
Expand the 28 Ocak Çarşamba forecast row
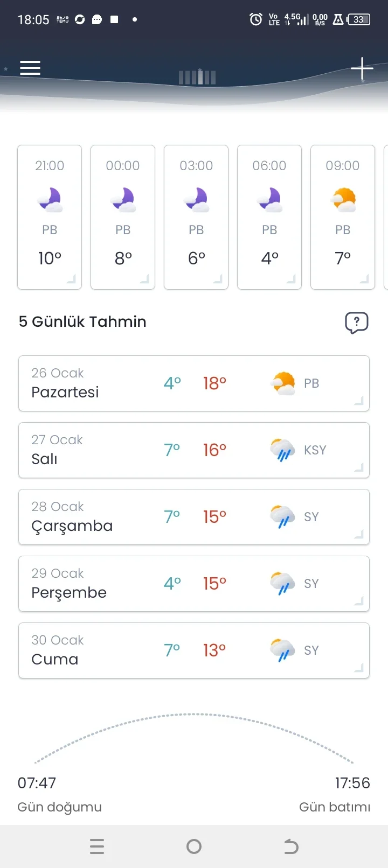click(x=359, y=534)
